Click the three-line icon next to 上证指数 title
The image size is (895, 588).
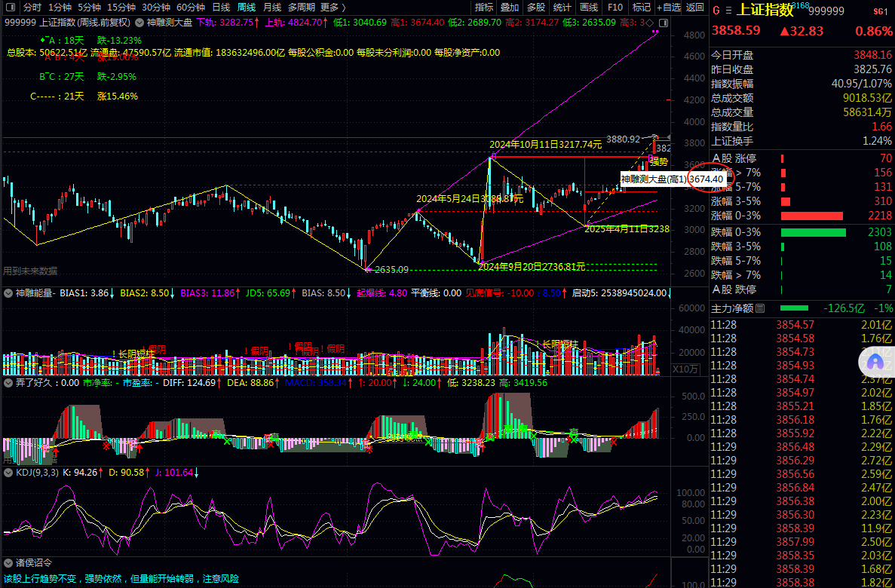pyautogui.click(x=728, y=11)
